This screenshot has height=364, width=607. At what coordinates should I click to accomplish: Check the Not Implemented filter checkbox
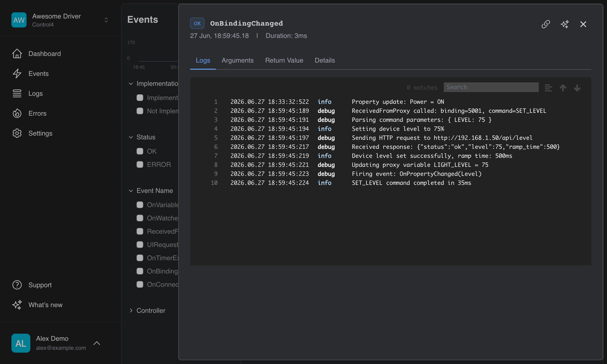pos(140,111)
